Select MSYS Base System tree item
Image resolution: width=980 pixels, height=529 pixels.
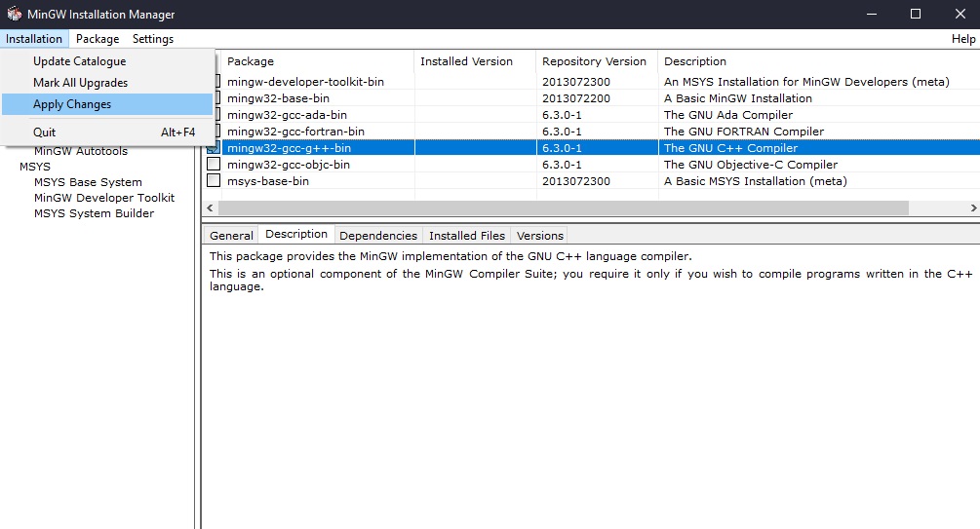point(88,182)
